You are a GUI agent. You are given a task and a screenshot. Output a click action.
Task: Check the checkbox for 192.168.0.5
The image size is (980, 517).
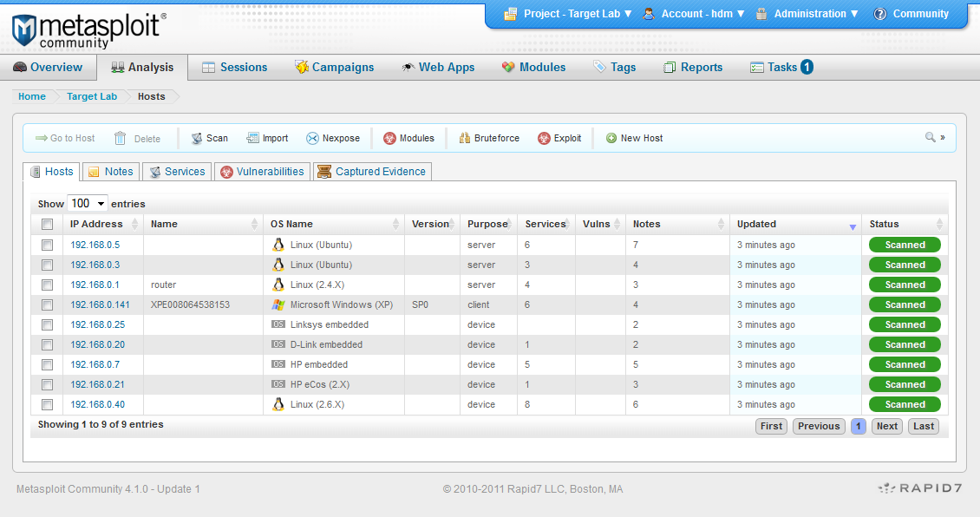coord(48,245)
